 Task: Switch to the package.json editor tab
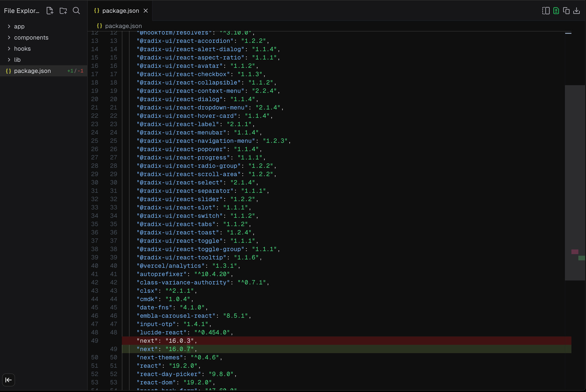[x=120, y=11]
